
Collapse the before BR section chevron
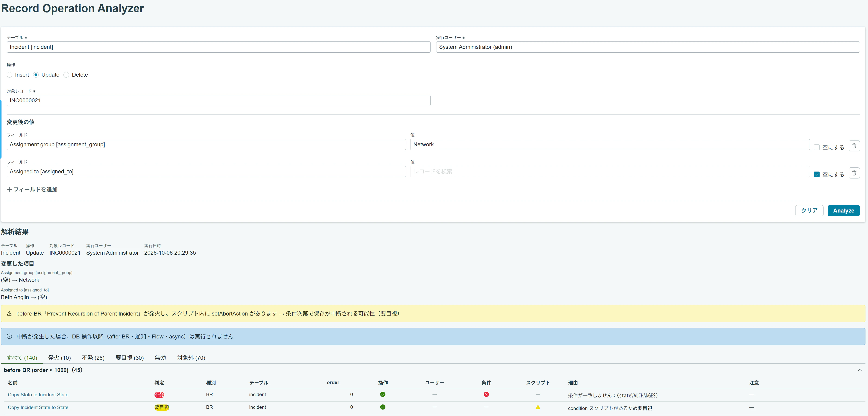(860, 370)
